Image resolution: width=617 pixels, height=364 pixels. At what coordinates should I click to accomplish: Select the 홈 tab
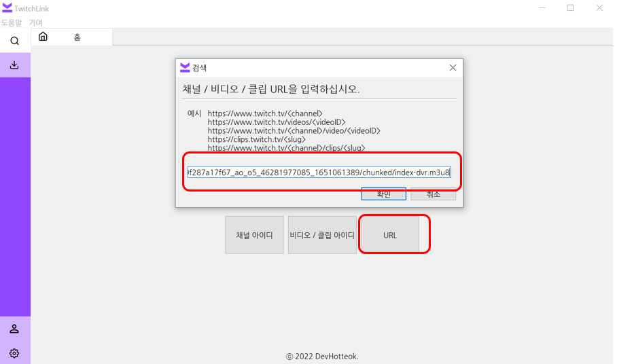(71, 37)
